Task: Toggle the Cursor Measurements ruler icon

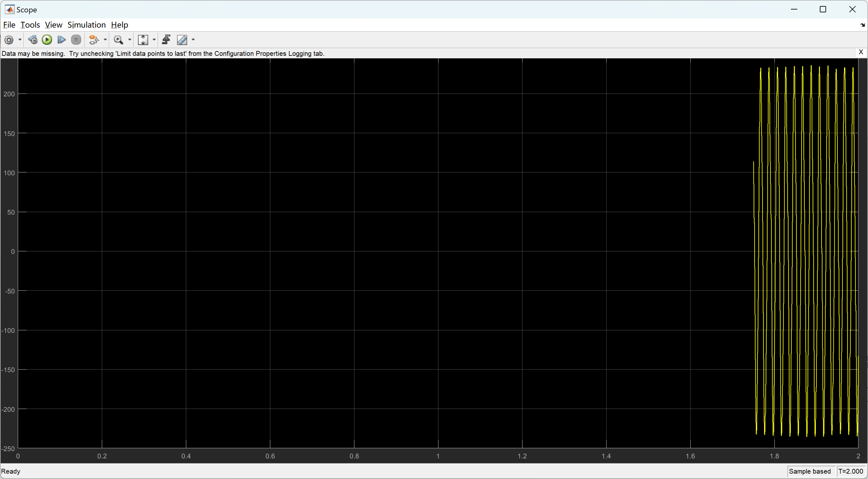Action: tap(182, 40)
